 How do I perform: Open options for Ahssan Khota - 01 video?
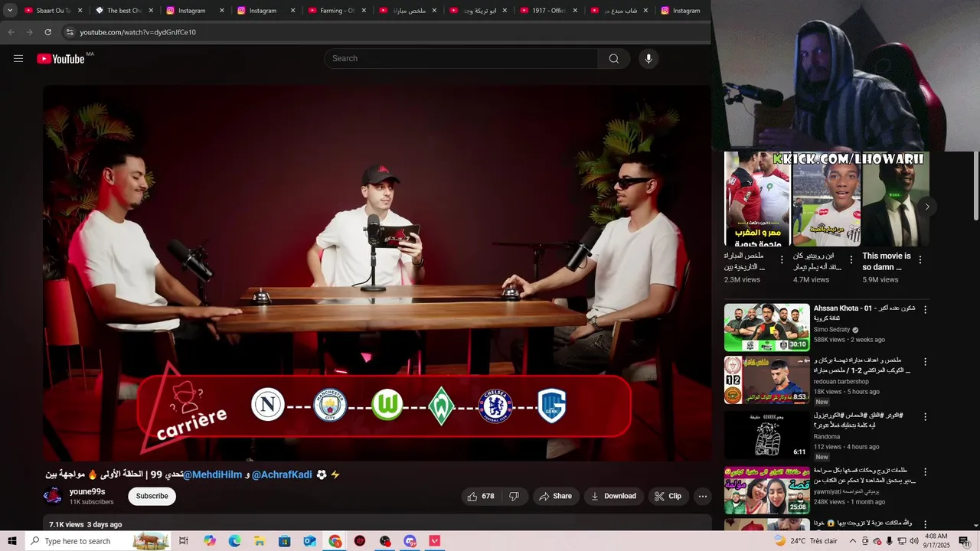tap(925, 310)
